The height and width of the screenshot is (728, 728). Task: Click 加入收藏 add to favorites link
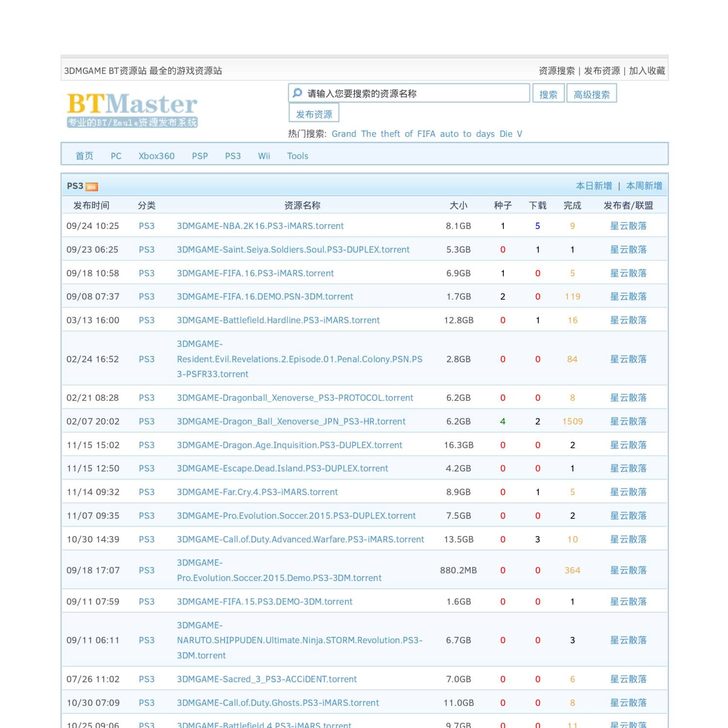pos(647,71)
